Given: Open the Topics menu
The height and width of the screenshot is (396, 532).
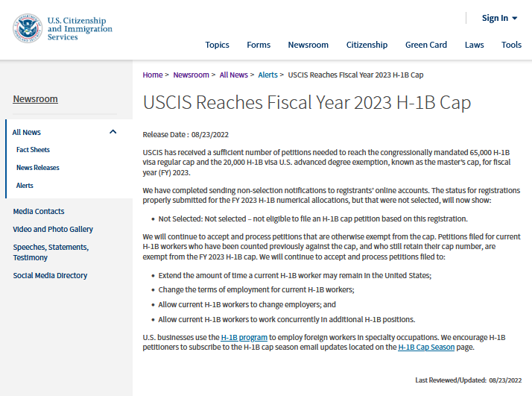Looking at the screenshot, I should click(217, 45).
